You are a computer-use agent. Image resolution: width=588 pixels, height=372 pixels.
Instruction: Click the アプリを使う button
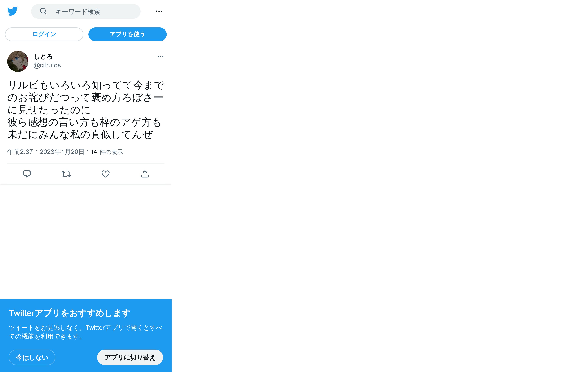coord(127,34)
